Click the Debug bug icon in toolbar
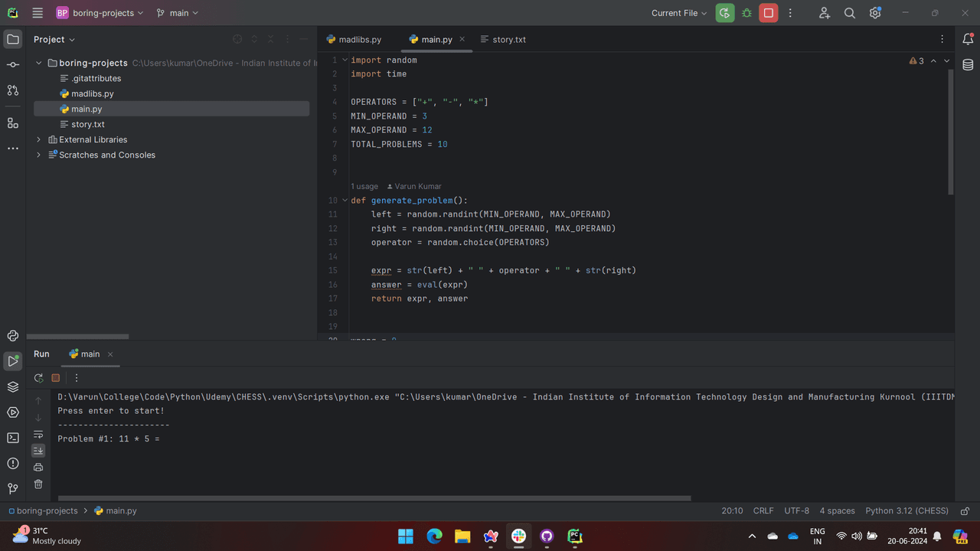This screenshot has height=551, width=980. click(x=746, y=13)
